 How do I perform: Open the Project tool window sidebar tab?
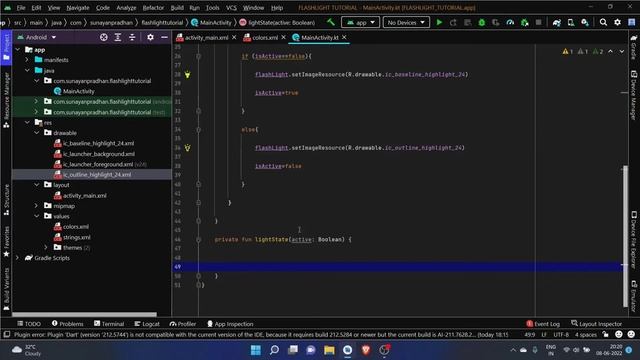tap(6, 47)
